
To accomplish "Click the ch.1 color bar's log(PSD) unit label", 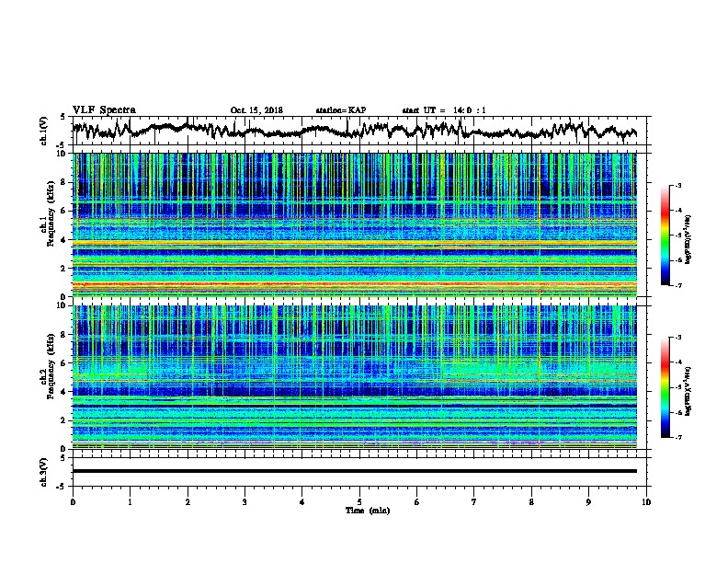I will point(688,240).
